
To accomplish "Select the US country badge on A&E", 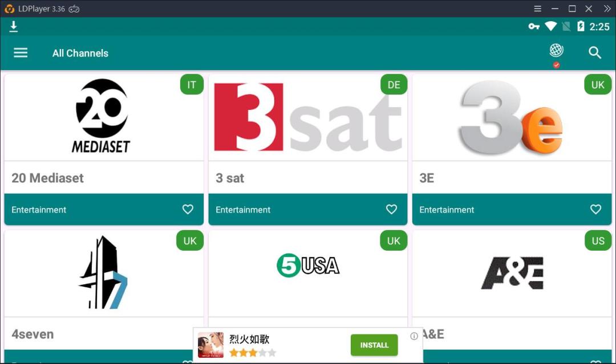I will [598, 240].
